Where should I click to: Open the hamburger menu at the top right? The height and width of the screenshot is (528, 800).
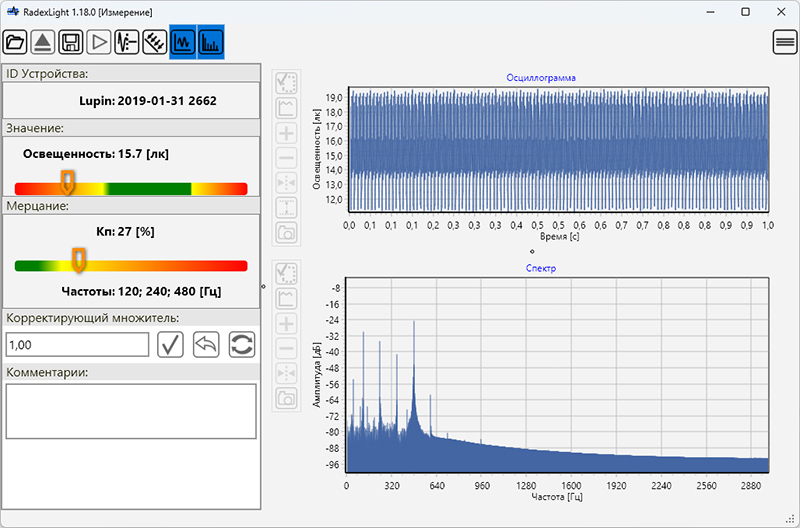785,42
